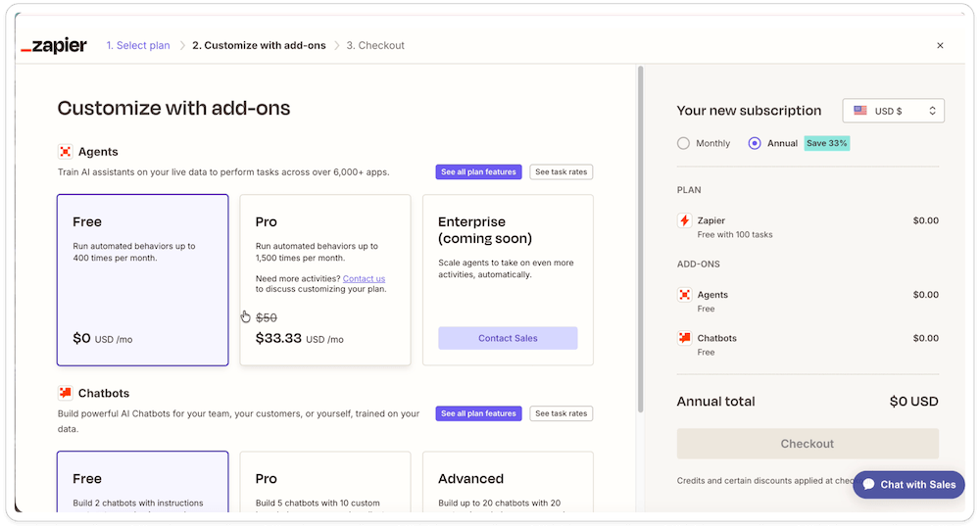Click the US flag icon in currency selector
This screenshot has height=529, width=980.
[860, 111]
